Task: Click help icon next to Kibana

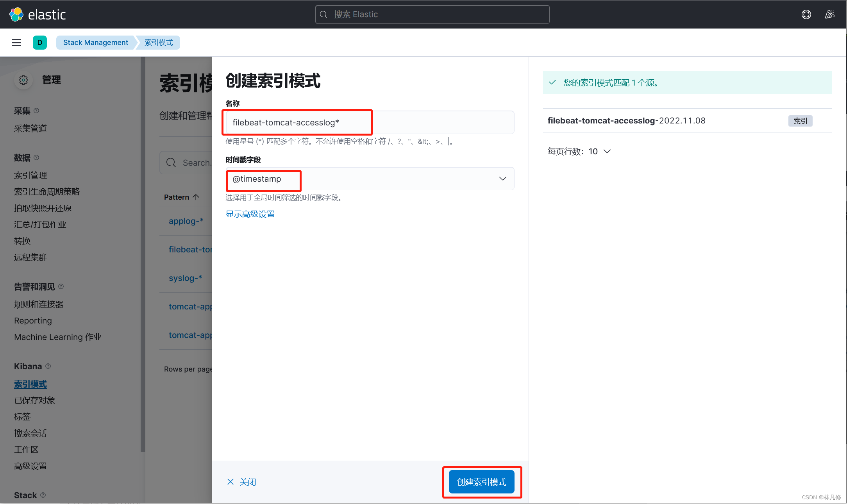Action: point(48,366)
